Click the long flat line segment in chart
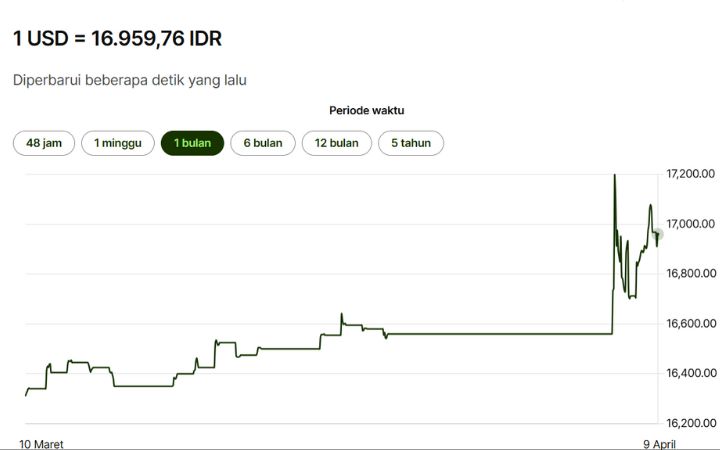 point(500,333)
